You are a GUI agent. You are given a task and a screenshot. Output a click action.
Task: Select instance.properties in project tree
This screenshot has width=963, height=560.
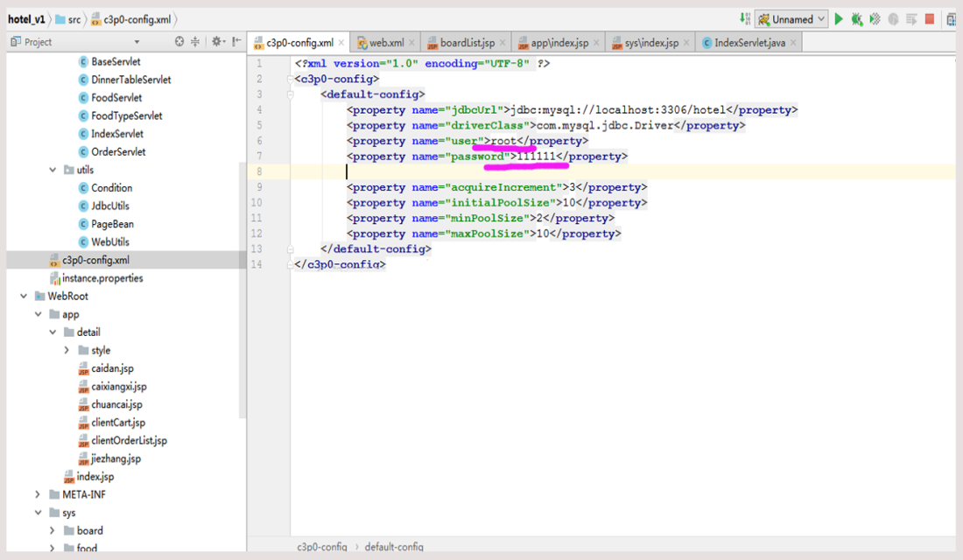coord(102,278)
